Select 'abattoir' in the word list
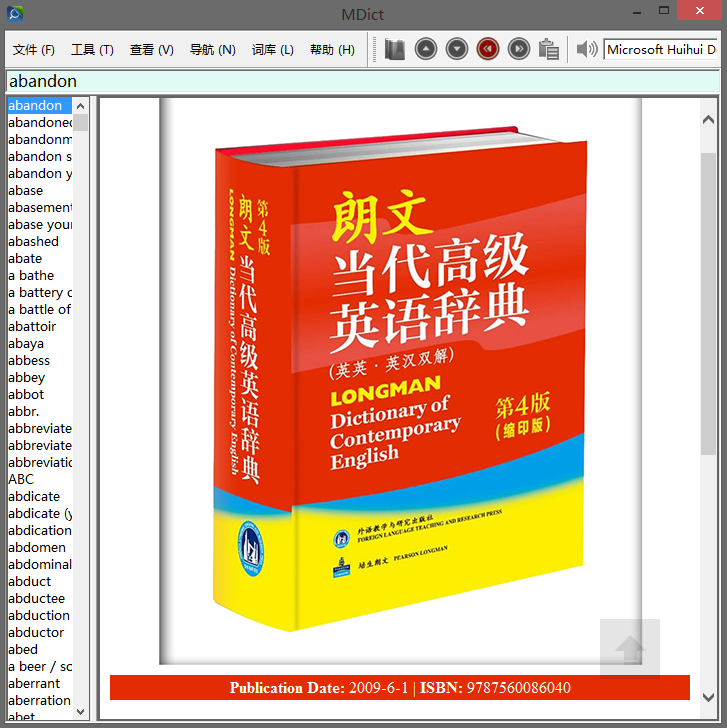The image size is (727, 728). 40,326
